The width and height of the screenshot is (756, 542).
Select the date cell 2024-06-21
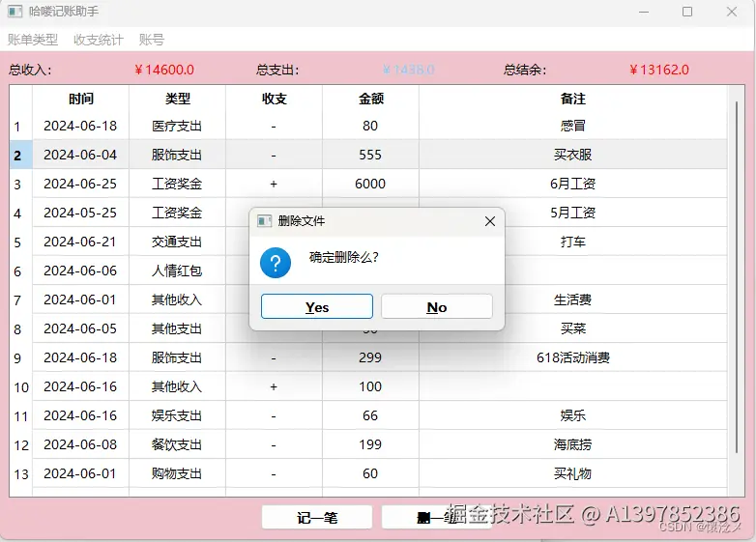pos(80,242)
